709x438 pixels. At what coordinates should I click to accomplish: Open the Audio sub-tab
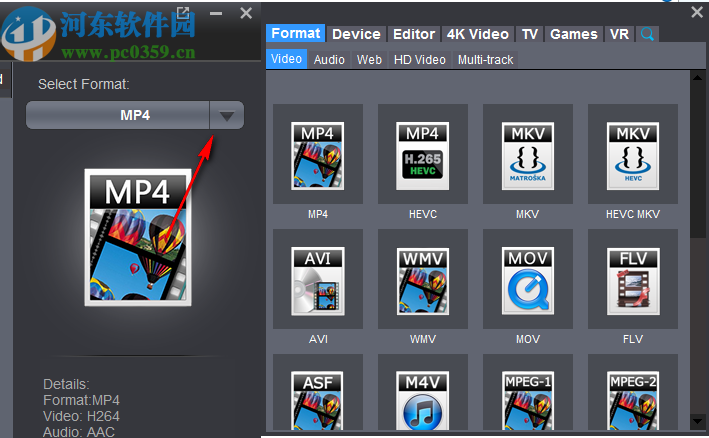pos(329,60)
